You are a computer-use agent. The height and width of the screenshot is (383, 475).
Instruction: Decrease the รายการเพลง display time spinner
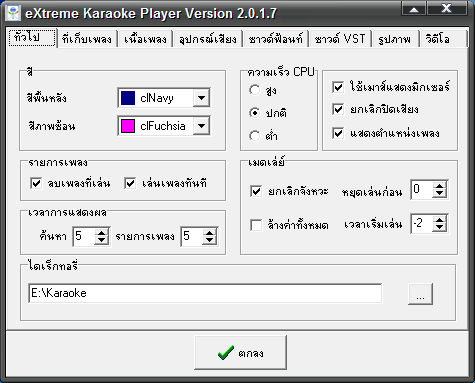click(x=209, y=241)
